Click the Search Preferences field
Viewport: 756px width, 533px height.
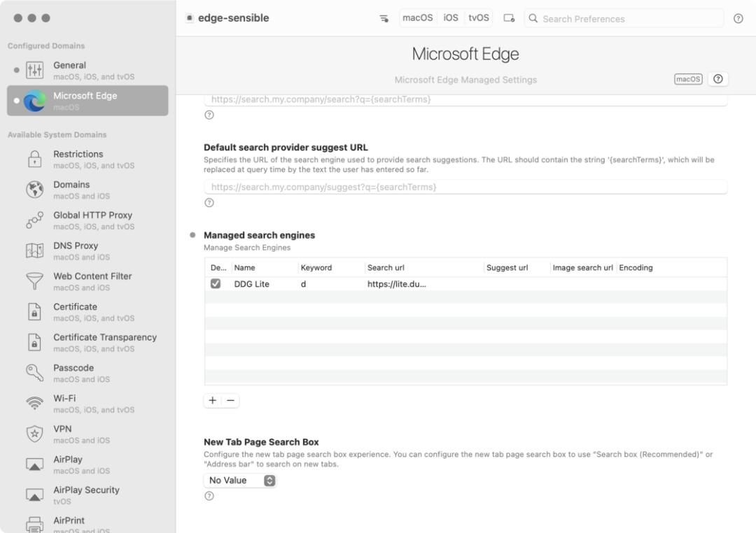[624, 18]
